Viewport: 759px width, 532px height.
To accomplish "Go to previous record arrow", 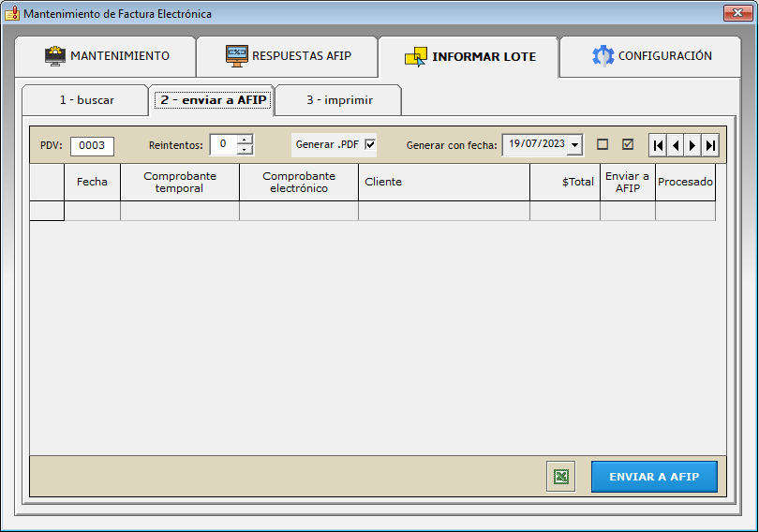I will tap(676, 145).
